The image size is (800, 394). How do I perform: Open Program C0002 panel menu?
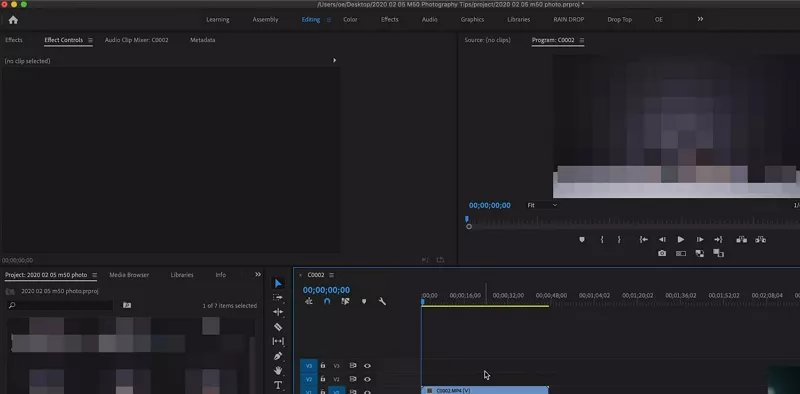tap(582, 40)
